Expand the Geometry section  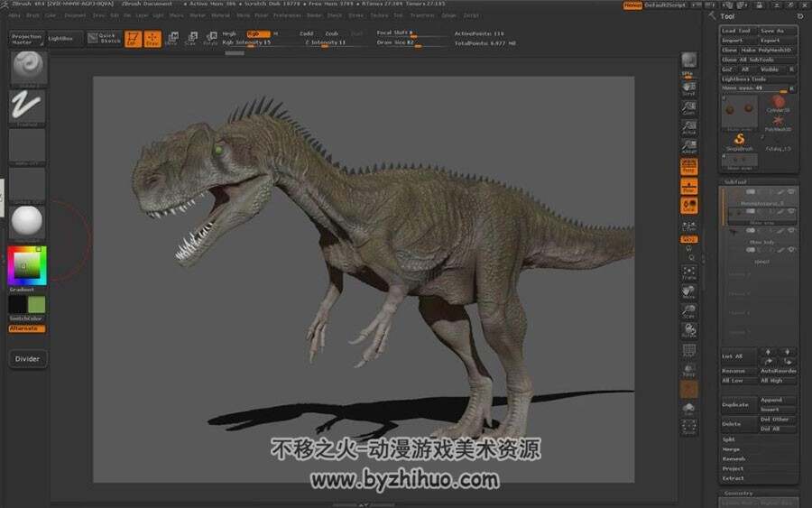738,494
